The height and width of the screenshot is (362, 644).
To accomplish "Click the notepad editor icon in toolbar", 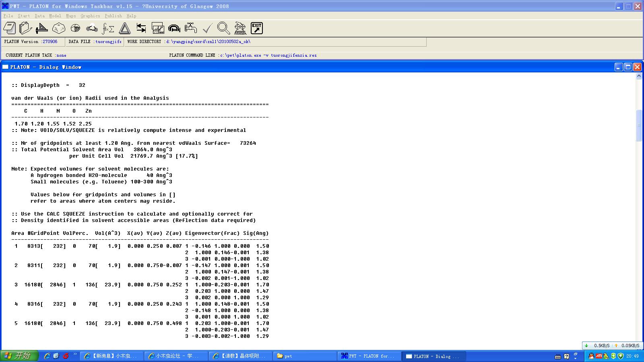I will pos(9,28).
